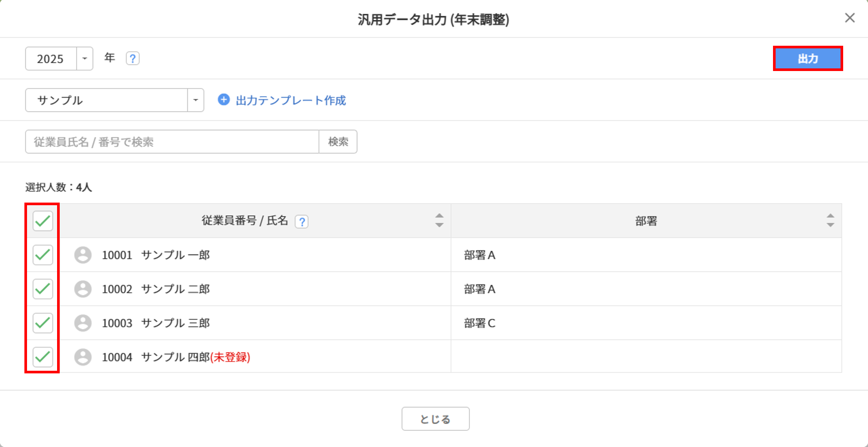Click the とじる button
The height and width of the screenshot is (447, 868).
click(435, 419)
